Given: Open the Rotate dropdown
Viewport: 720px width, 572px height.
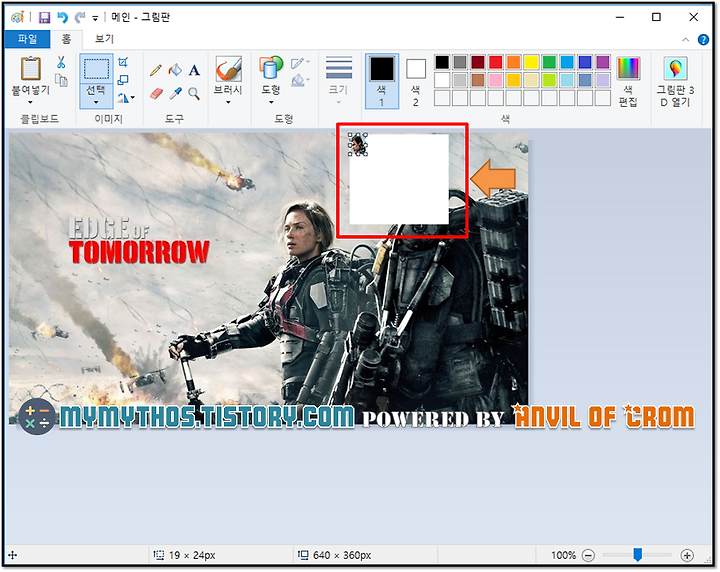Looking at the screenshot, I should coord(126,97).
